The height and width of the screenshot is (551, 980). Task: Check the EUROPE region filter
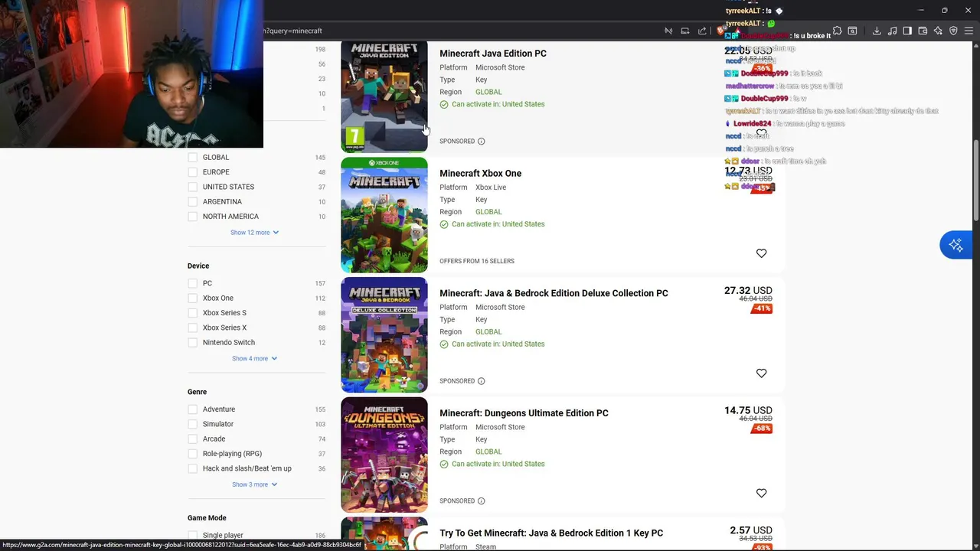click(193, 172)
